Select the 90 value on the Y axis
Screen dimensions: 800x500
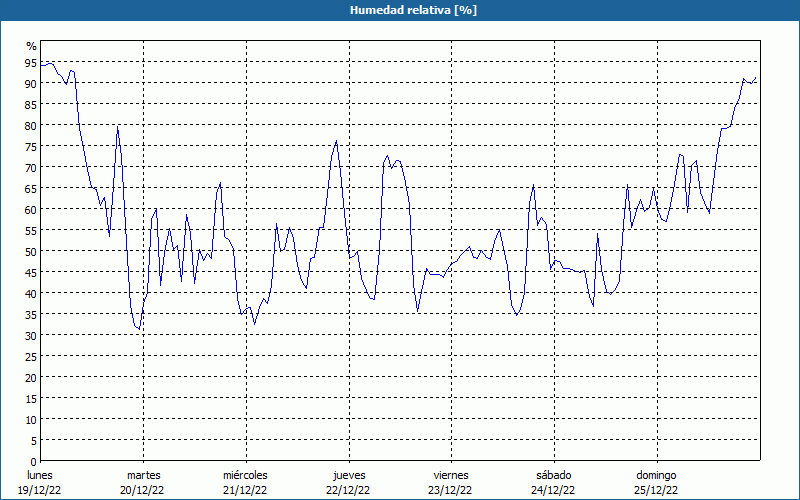[31, 84]
